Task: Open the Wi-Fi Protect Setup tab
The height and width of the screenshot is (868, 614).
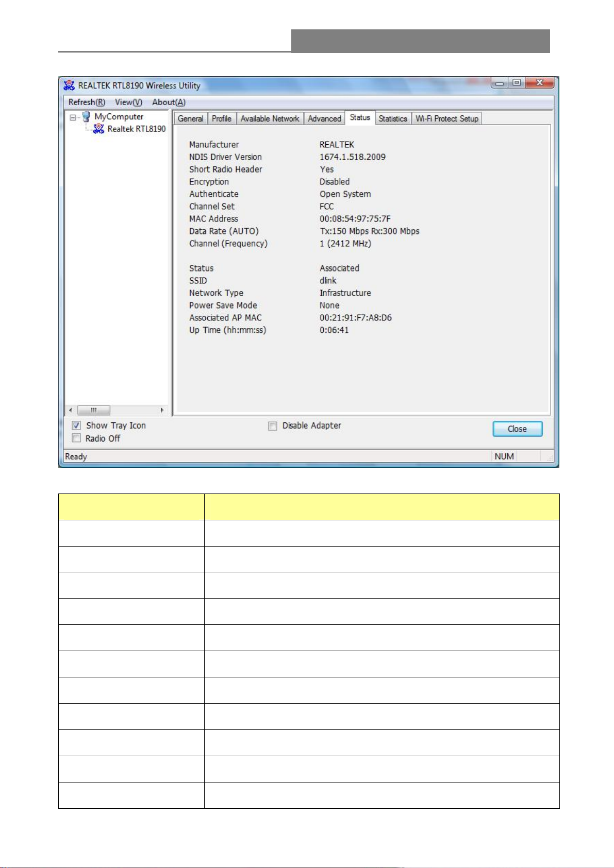Action: pyautogui.click(x=447, y=118)
